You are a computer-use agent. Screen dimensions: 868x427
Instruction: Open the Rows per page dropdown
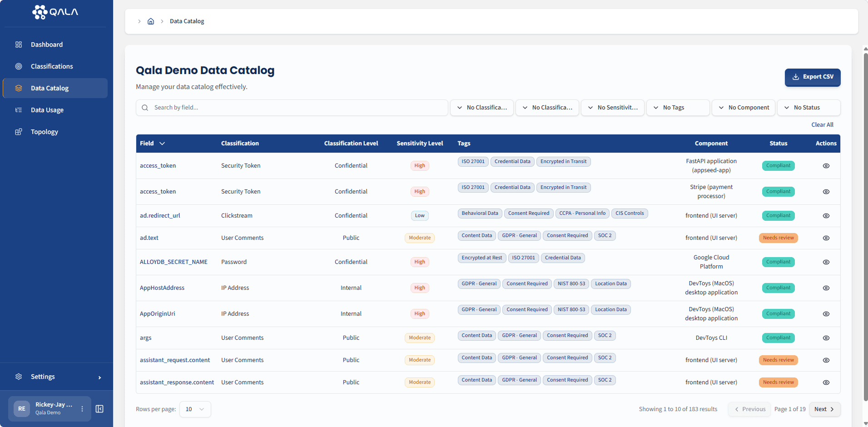[x=195, y=409]
